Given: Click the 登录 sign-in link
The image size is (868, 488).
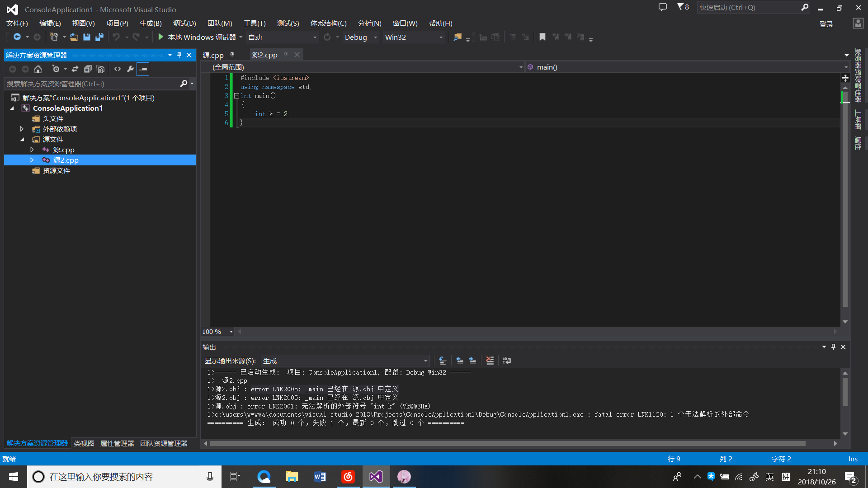Looking at the screenshot, I should pos(826,24).
